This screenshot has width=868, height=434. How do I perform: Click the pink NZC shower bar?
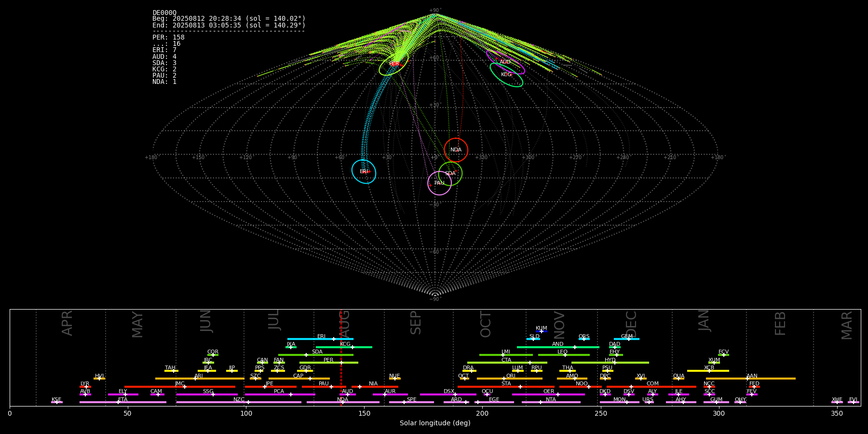(239, 402)
